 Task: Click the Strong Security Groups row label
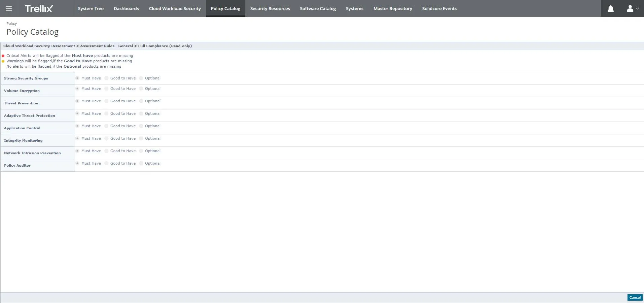click(26, 78)
